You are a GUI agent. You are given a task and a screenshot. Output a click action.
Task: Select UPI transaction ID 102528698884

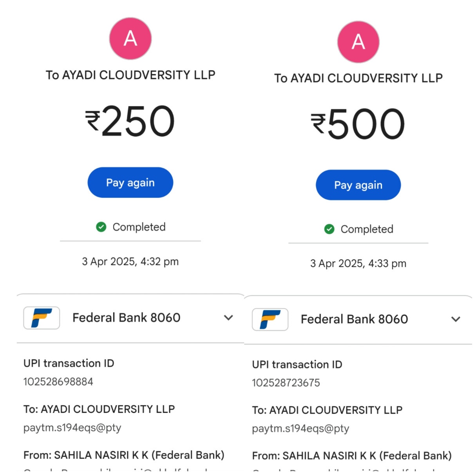(x=58, y=382)
